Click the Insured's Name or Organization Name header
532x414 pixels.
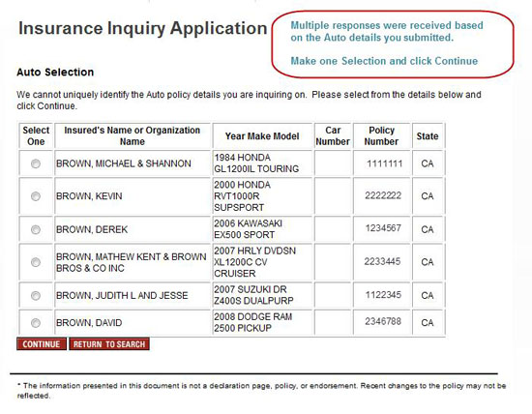click(133, 135)
